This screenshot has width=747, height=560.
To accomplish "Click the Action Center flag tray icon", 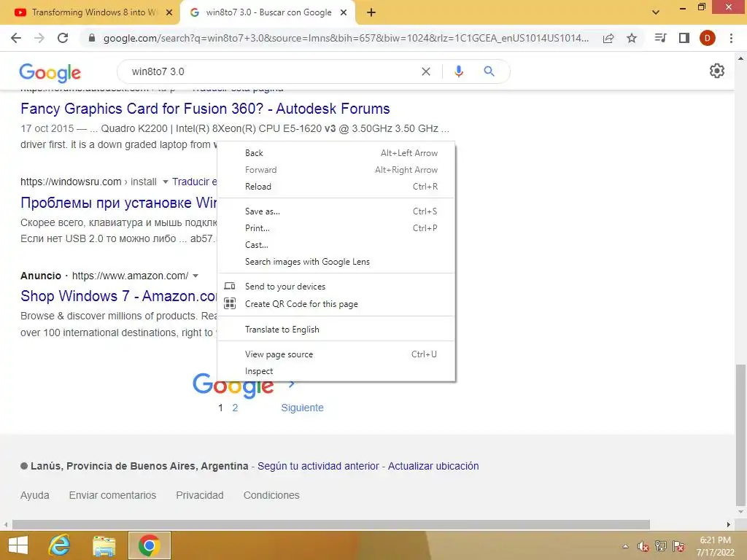I will [x=678, y=546].
